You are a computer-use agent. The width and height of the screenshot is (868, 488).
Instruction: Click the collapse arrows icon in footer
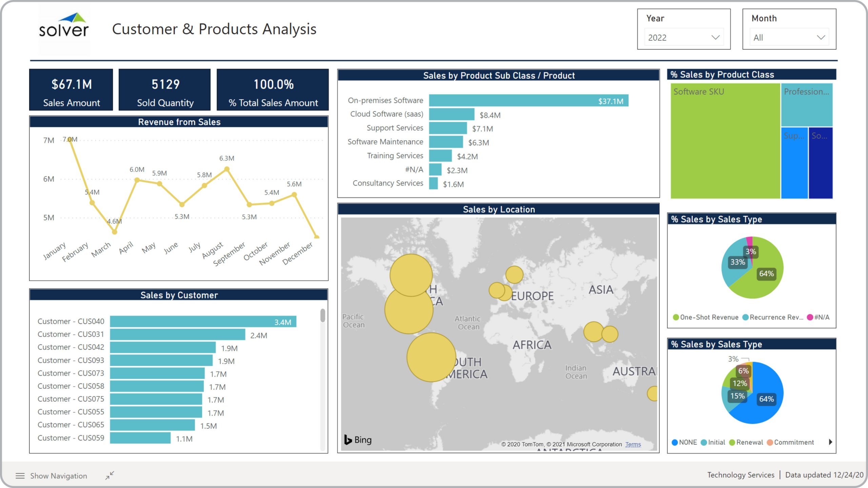(110, 475)
